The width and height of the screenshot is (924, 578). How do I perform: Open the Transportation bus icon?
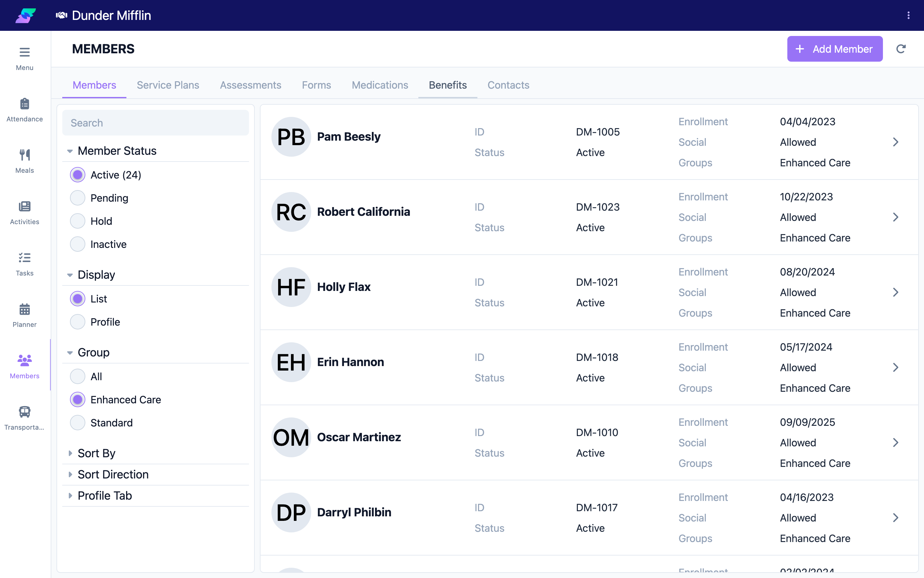pos(24,412)
